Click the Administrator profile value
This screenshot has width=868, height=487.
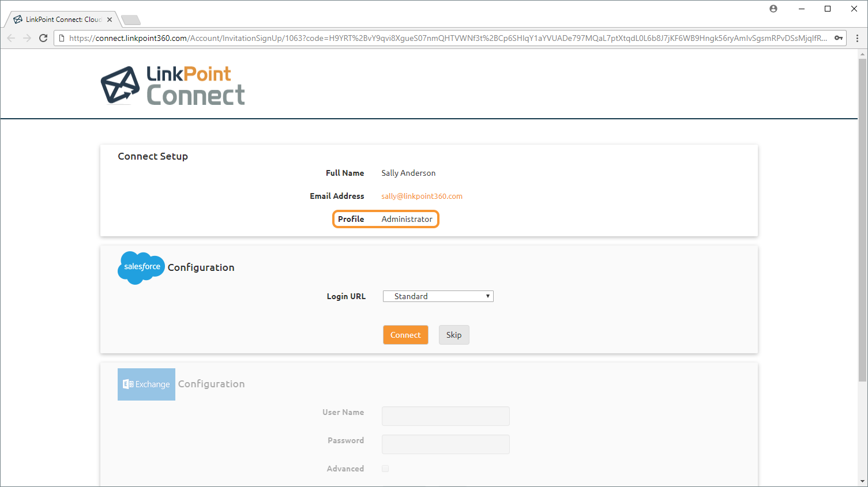coord(407,219)
